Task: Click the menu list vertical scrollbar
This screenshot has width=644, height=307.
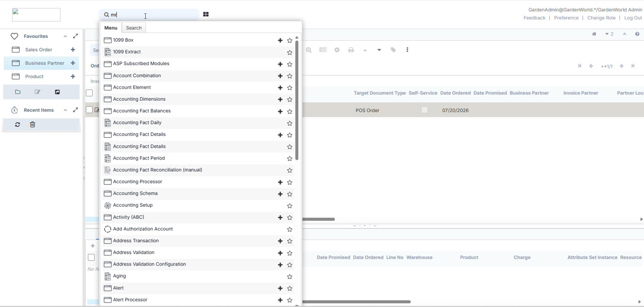Action: (x=297, y=100)
